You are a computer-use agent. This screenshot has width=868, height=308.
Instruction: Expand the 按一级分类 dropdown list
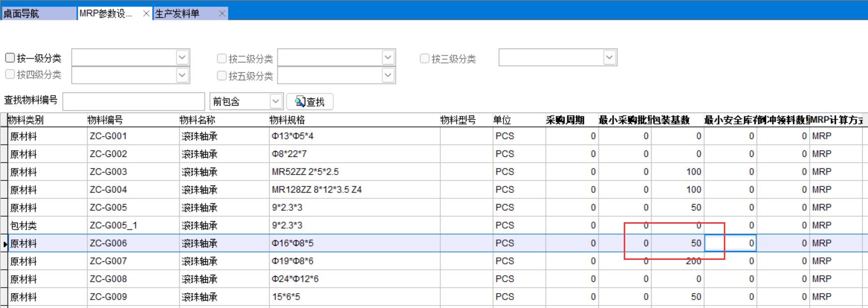tap(182, 58)
